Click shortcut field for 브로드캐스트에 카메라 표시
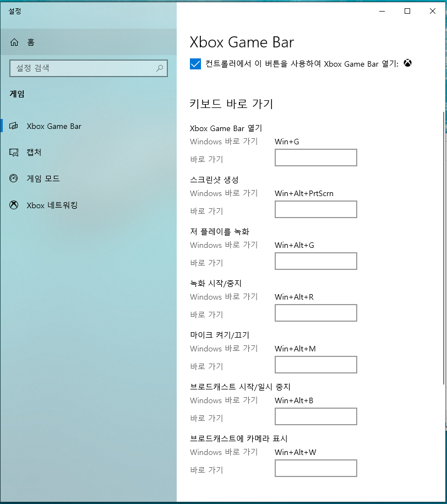The height and width of the screenshot is (504, 447). pyautogui.click(x=316, y=468)
